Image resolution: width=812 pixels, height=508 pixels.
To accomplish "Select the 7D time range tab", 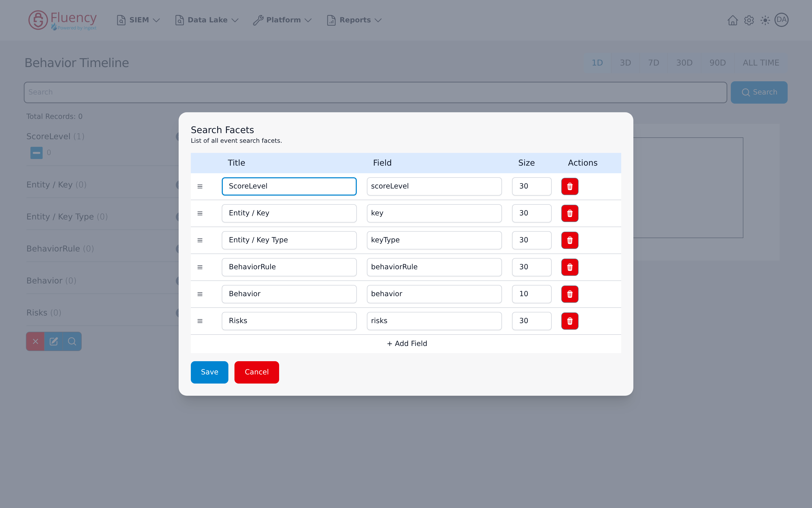I will point(654,63).
